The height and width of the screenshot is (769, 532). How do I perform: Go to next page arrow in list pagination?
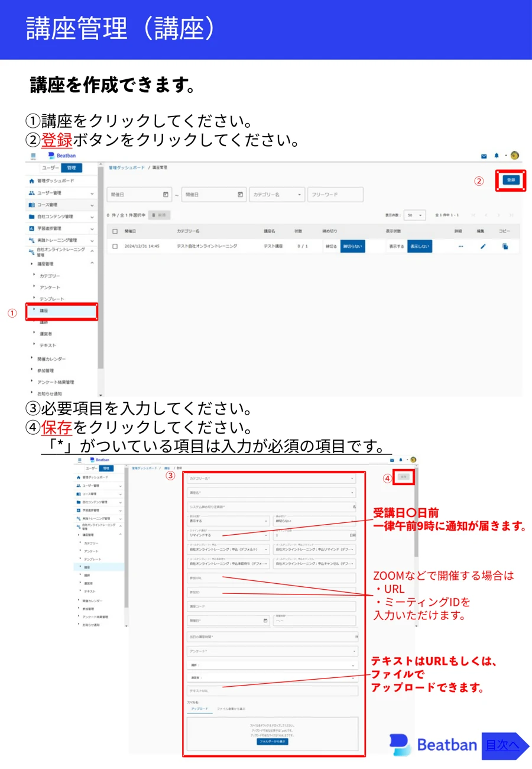(498, 215)
